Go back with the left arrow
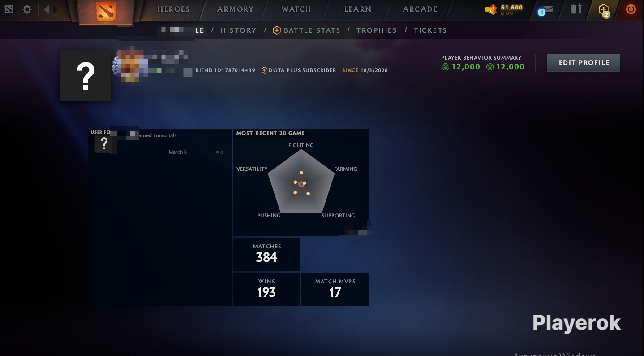This screenshot has width=644, height=356. coord(47,9)
